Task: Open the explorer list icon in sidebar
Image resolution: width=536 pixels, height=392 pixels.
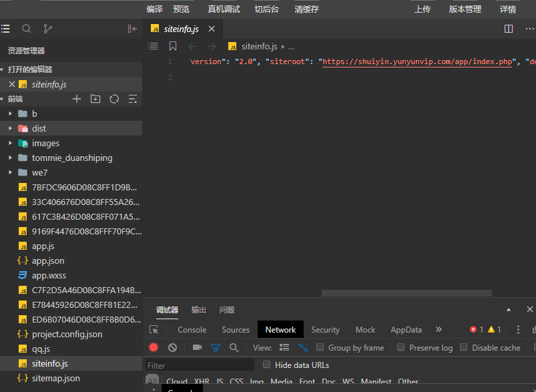Action: tap(5, 29)
